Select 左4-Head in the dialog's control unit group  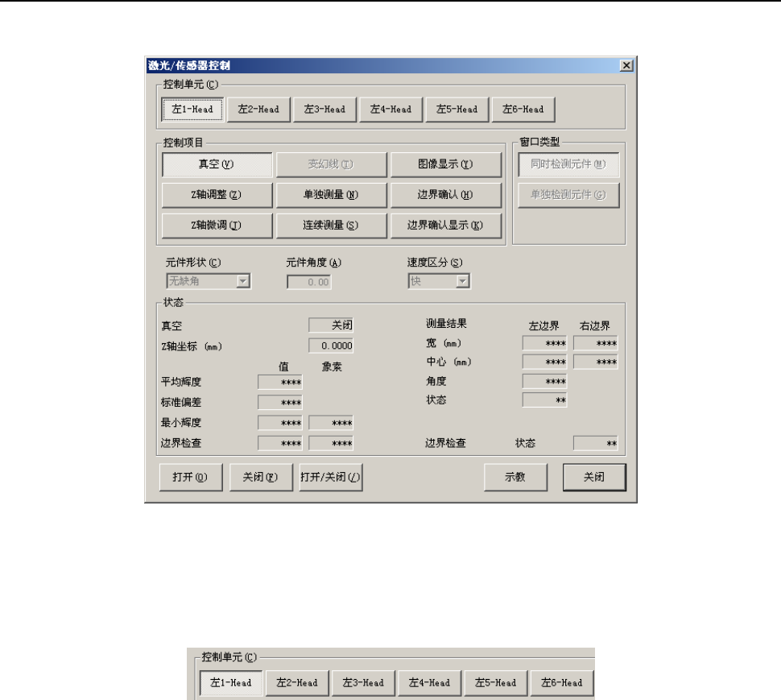click(x=391, y=110)
